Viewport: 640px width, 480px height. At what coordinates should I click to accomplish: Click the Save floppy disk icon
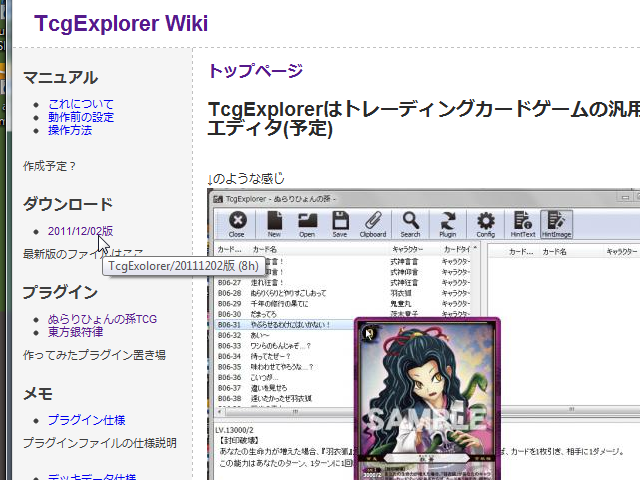coord(340,224)
